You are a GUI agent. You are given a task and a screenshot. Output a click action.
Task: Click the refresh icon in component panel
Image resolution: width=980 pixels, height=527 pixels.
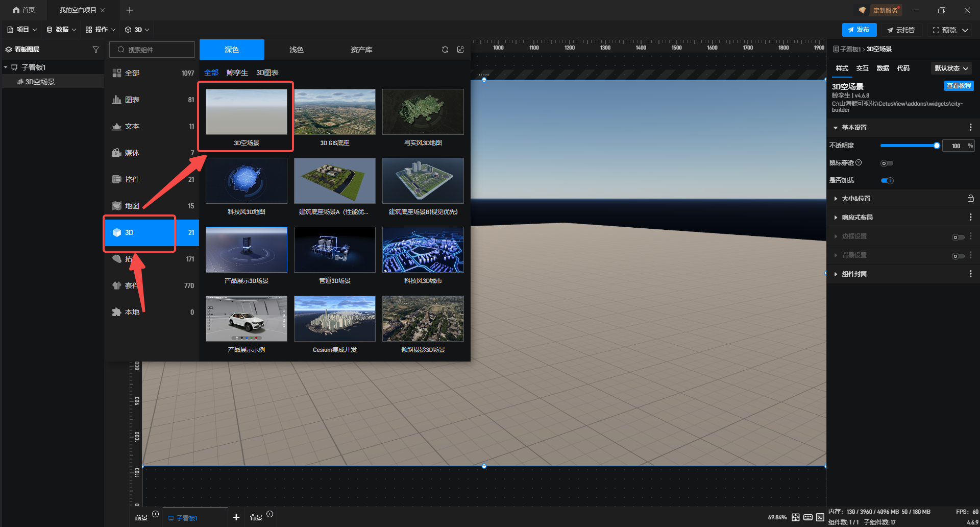coord(445,50)
